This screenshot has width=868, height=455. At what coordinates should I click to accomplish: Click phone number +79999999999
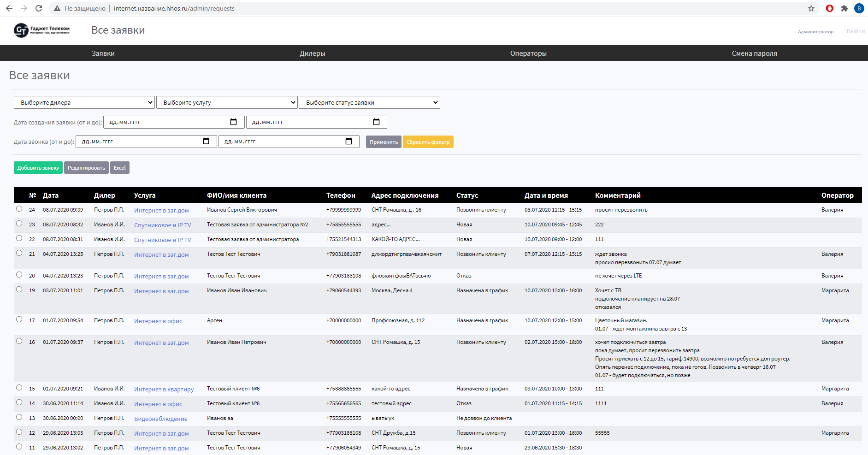(x=343, y=210)
